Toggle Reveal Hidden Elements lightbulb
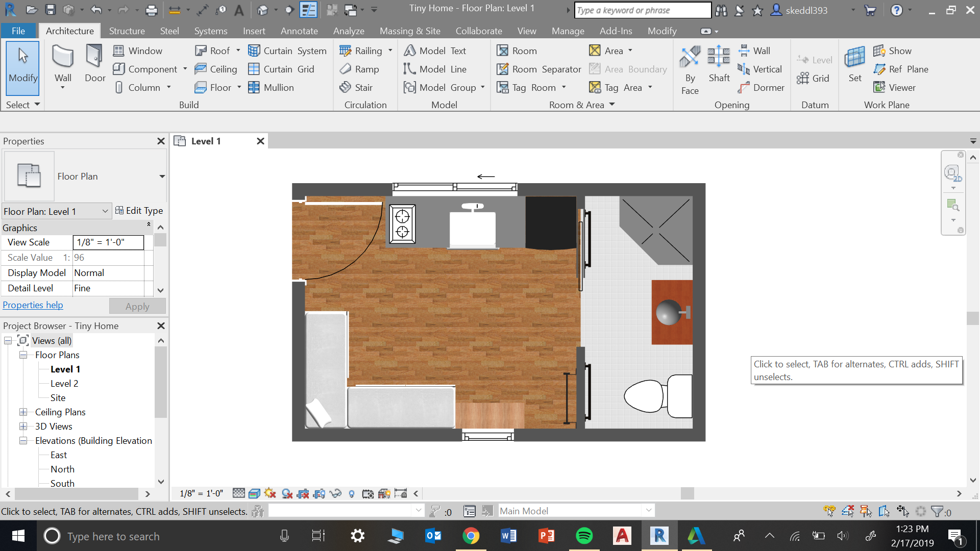980x551 pixels. [351, 493]
